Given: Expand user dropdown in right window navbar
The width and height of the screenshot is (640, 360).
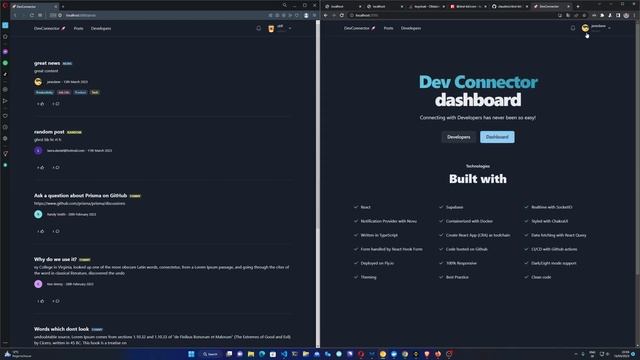Looking at the screenshot, I should (x=609, y=28).
